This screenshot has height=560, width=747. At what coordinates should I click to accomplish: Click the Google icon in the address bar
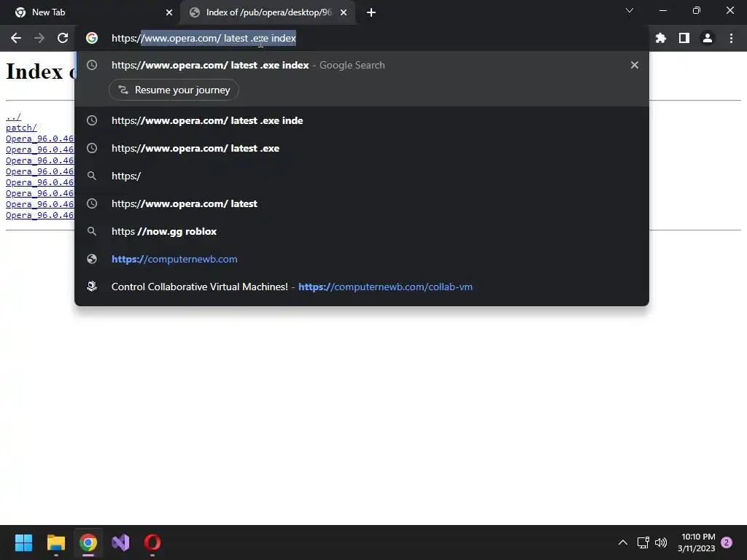[x=92, y=38]
